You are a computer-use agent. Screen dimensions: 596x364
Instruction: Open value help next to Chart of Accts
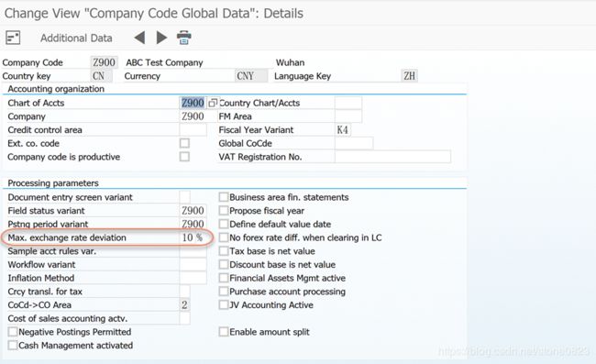click(213, 103)
